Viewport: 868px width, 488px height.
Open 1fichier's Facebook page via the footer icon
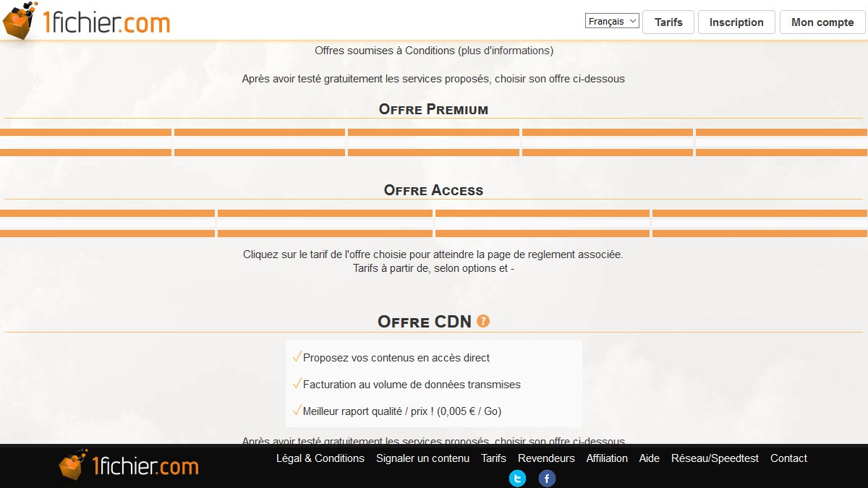(x=547, y=478)
